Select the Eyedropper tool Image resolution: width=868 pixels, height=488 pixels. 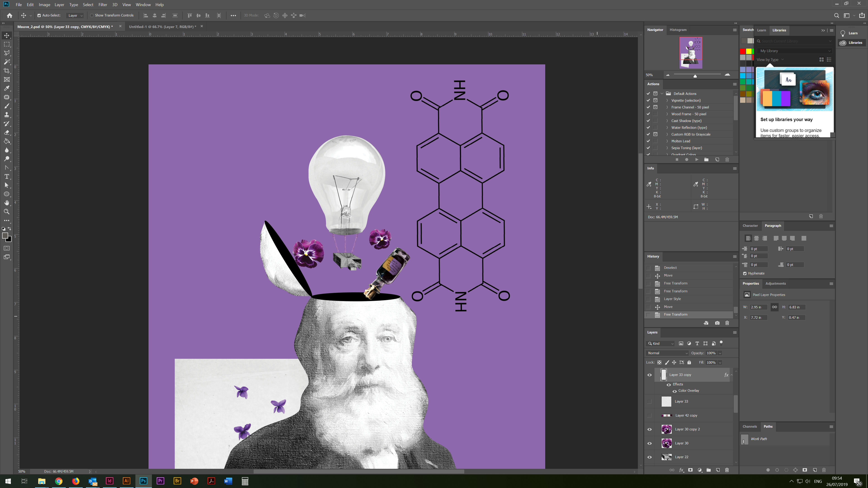point(7,88)
